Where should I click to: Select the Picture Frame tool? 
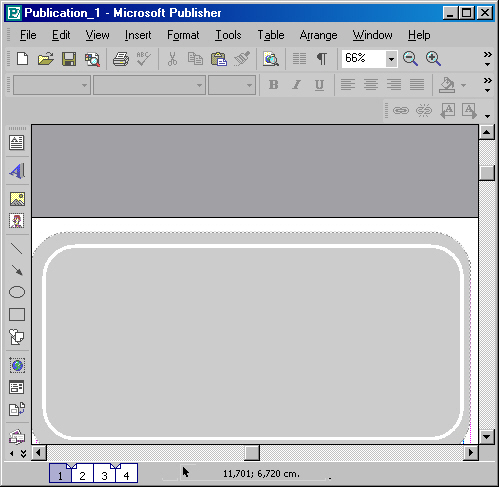[x=17, y=199]
